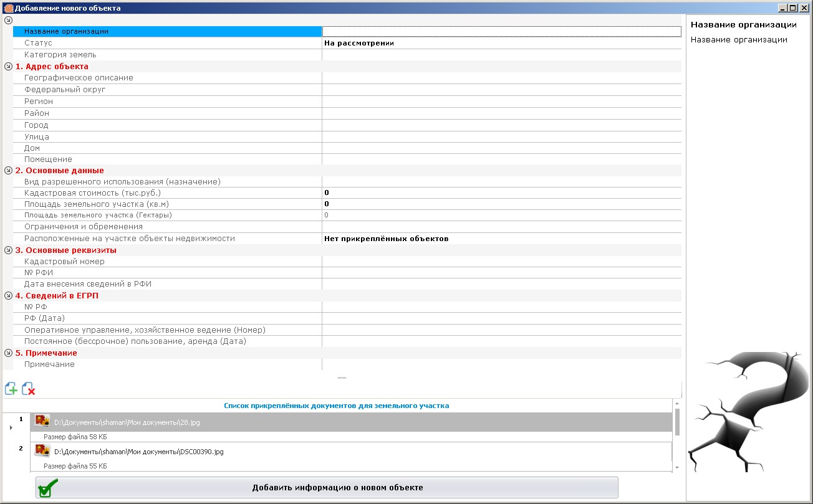
Task: Click the 'Город' value field
Action: [501, 125]
